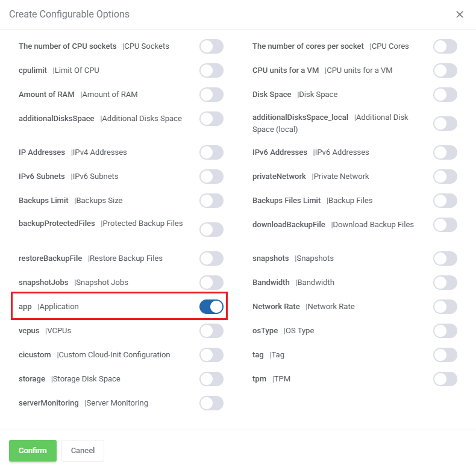The width and height of the screenshot is (476, 470).
Task: Enable the IPv4 Addresses toggle
Action: [211, 152]
